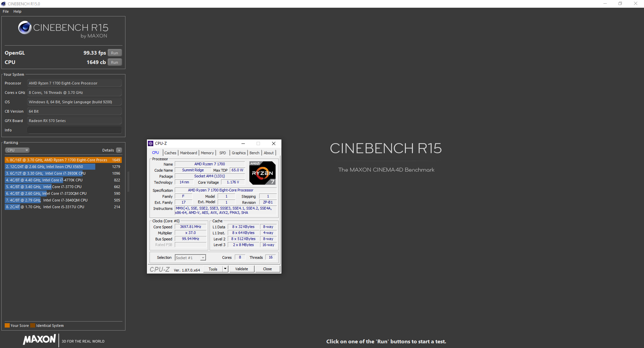Click the MAXON logo at bottom
Screen dimensions: 644x348
pos(39,340)
